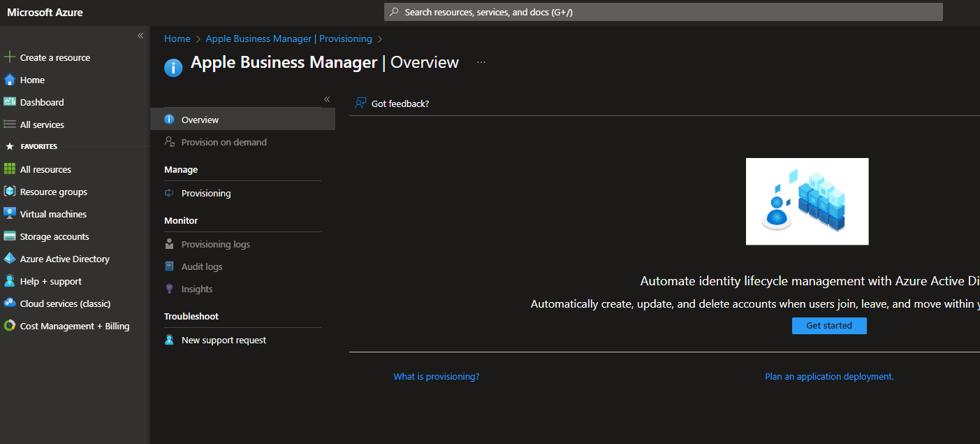Open the Audit logs section
This screenshot has width=980, height=444.
click(201, 266)
